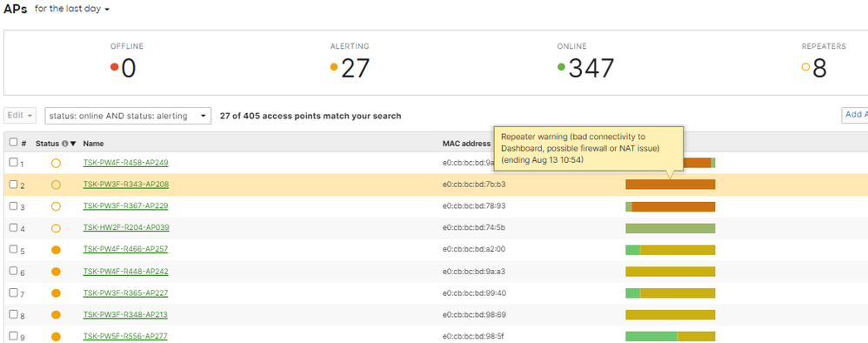
Task: Click repeater status icon for TSK-HW2F-R204-AP039
Action: (x=56, y=228)
